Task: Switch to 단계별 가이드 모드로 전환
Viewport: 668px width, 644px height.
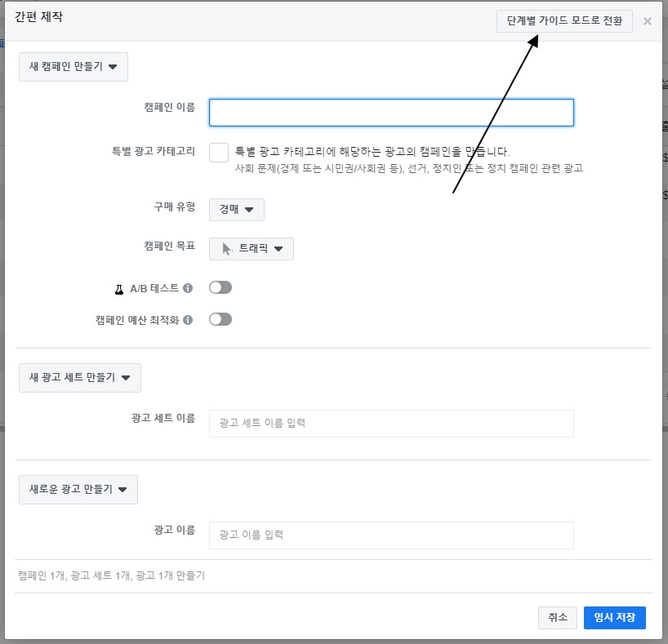Action: point(563,20)
